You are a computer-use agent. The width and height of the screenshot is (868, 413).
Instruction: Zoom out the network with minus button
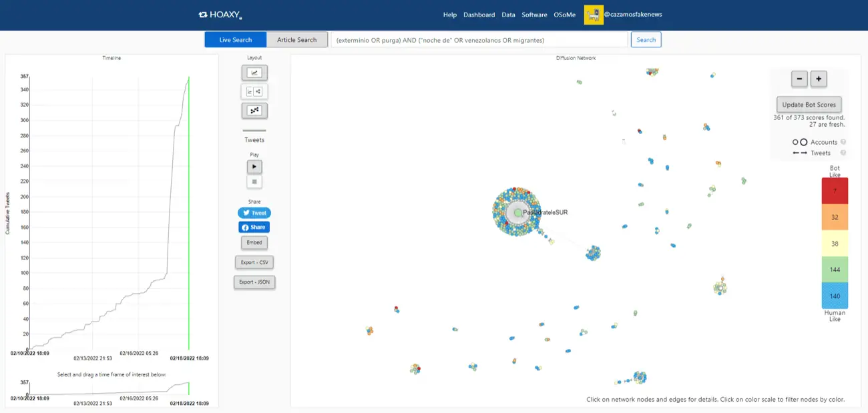click(799, 79)
